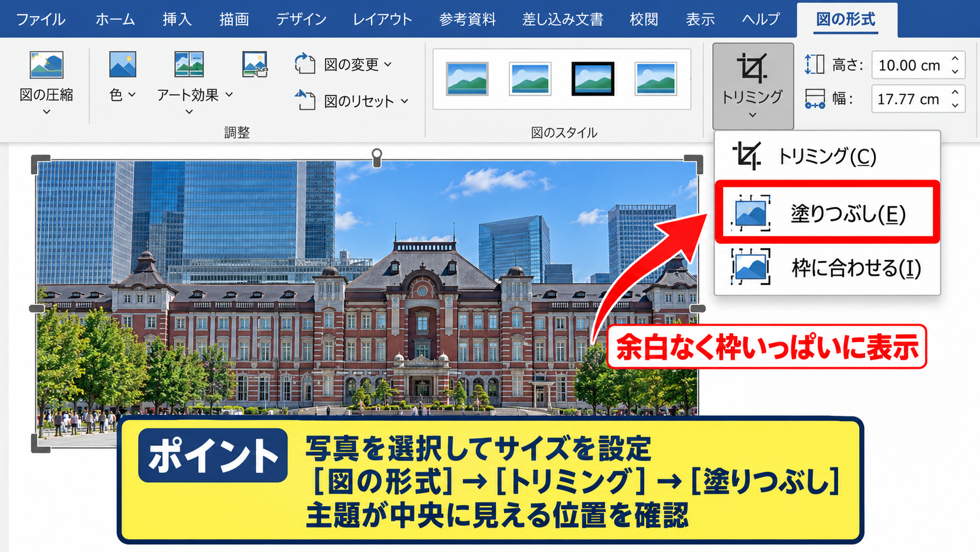The image size is (980, 552).
Task: Switch to the 差し込み文書 tab
Action: point(563,19)
